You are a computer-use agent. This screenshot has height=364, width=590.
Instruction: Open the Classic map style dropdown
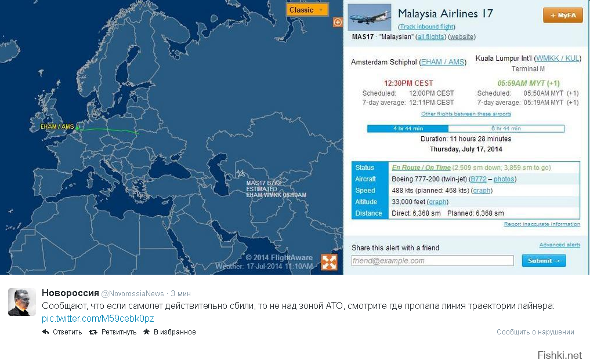click(307, 10)
